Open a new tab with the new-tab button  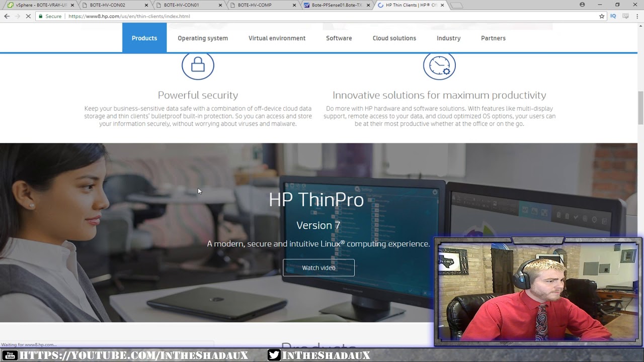tap(456, 5)
